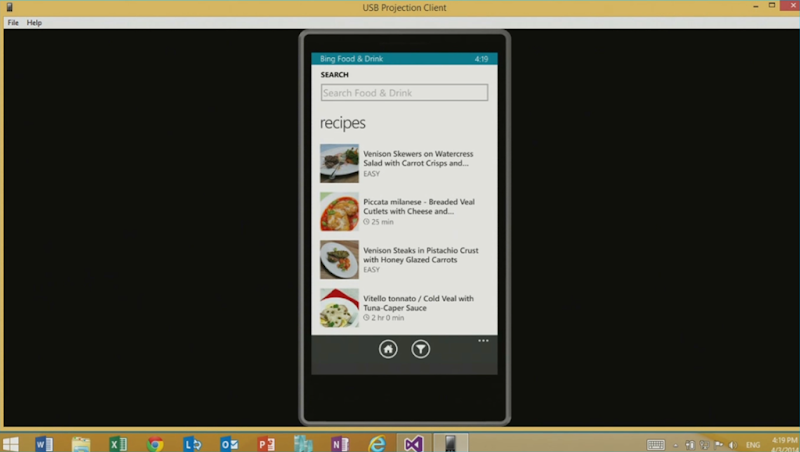Open Outlook from the taskbar
This screenshot has height=452, width=800.
pos(229,444)
